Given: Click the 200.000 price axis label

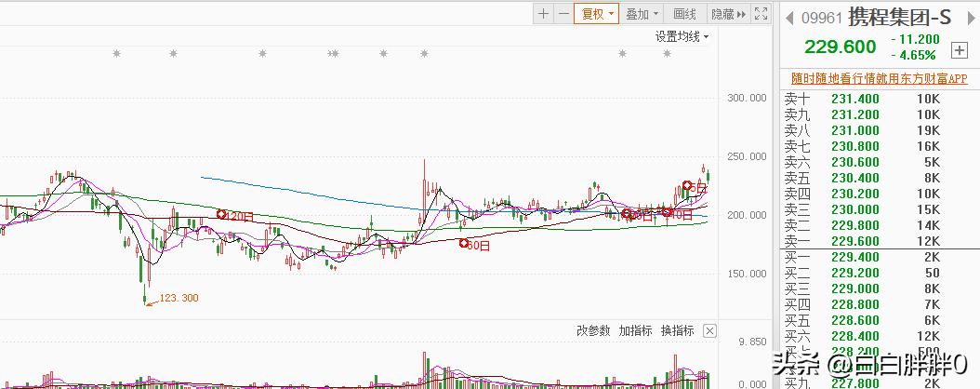Looking at the screenshot, I should coord(747,215).
